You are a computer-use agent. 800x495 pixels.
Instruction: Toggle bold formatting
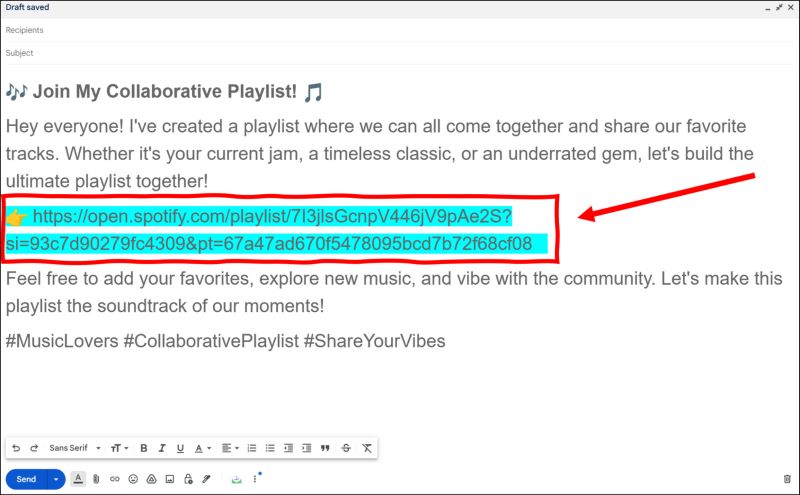(144, 448)
